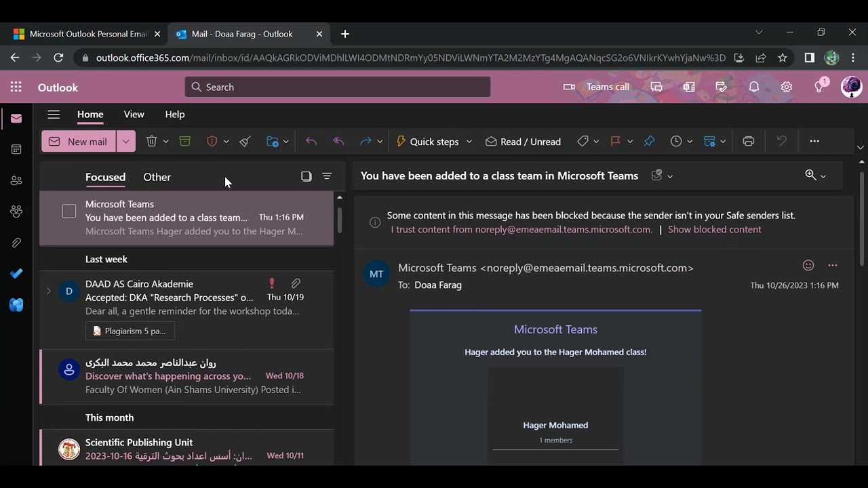Click the browser address bar
The image size is (868, 488).
click(411, 58)
